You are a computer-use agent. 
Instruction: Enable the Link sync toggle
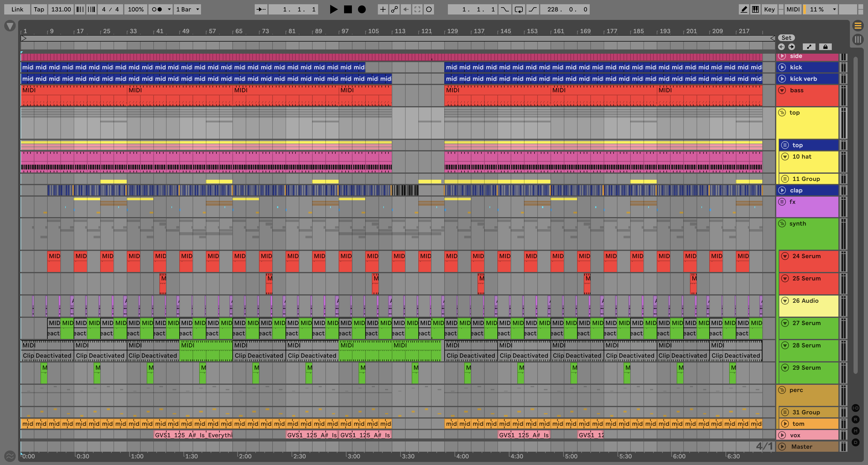[17, 9]
